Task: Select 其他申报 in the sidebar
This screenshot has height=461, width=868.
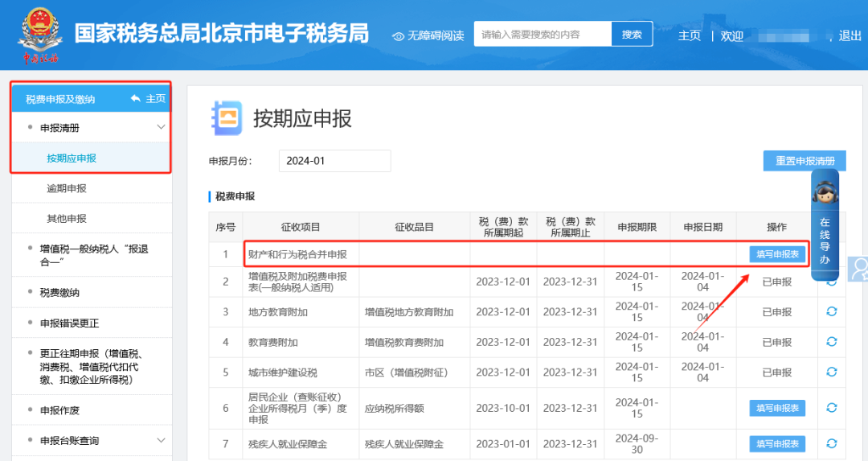Action: pos(67,218)
